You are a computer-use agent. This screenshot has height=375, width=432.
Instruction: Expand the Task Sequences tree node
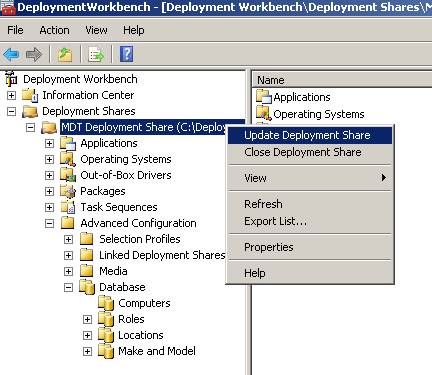(x=49, y=207)
